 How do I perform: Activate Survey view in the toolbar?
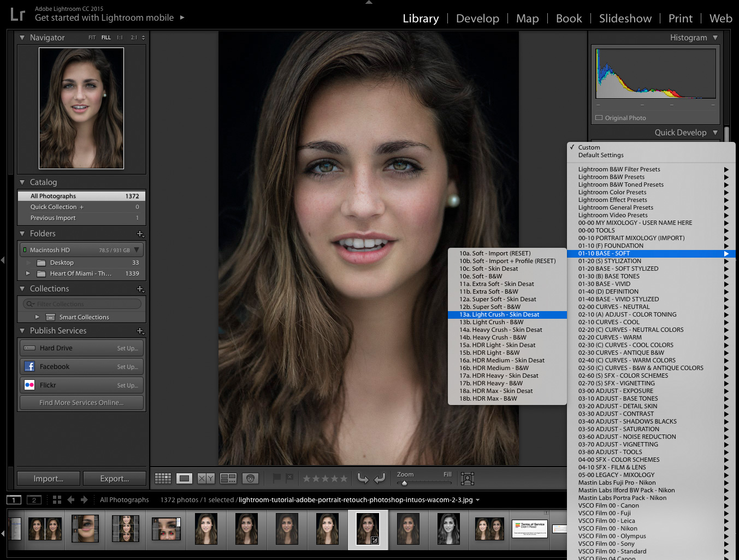pos(228,478)
